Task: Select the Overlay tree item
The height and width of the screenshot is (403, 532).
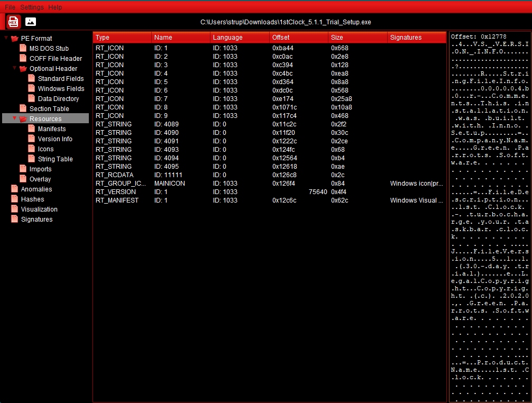Action: click(40, 179)
